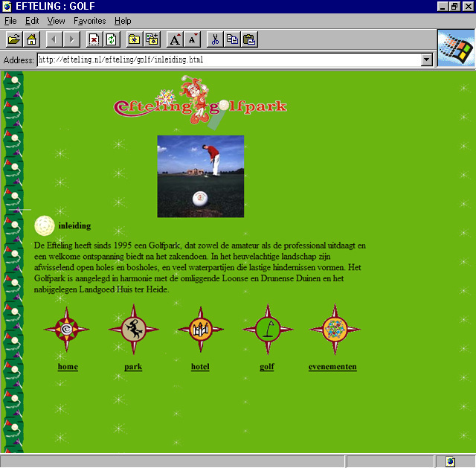Screen dimensions: 476x468
Task: Go to the Home page icon
Action: coord(31,39)
